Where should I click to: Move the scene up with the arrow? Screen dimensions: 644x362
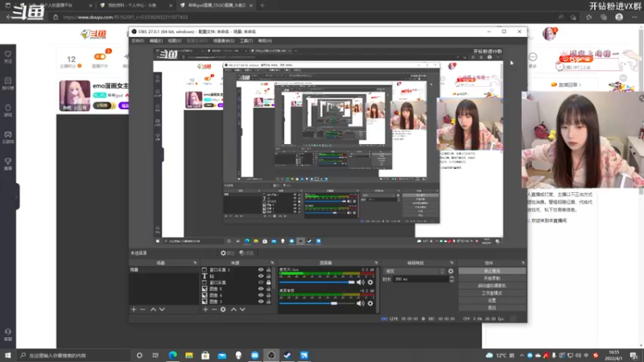153,310
